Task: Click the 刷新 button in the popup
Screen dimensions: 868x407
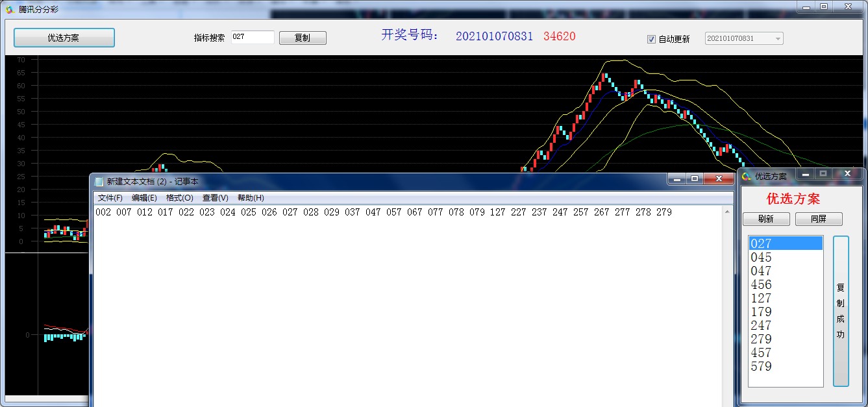Action: coord(766,219)
